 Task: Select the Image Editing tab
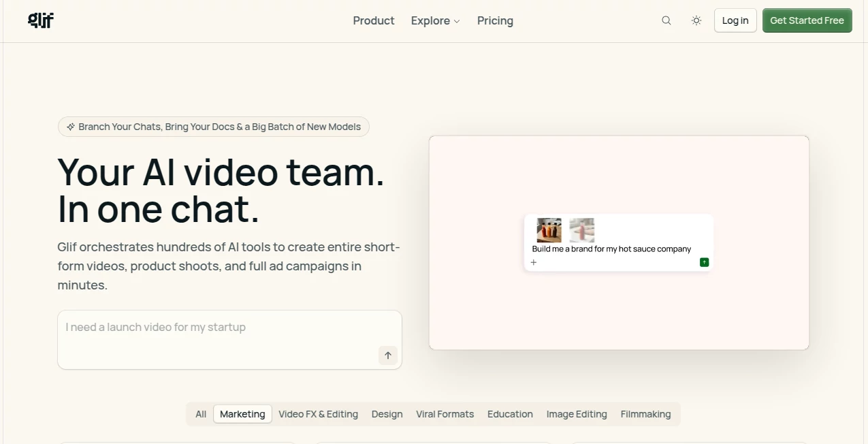577,414
